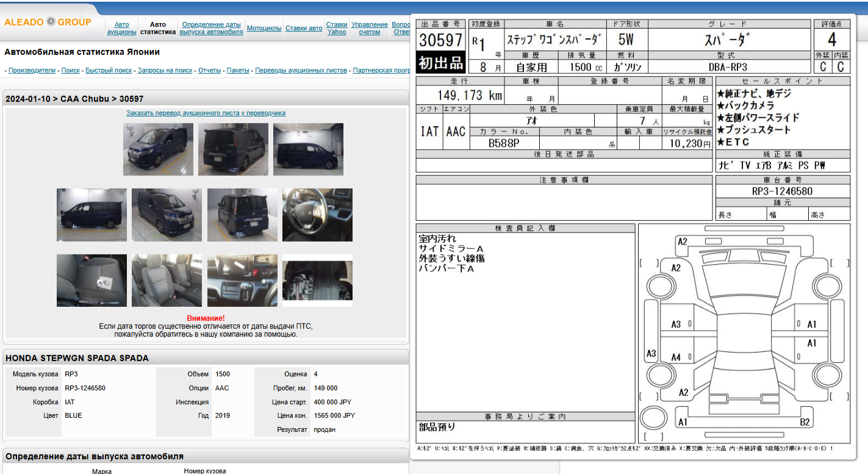
Task: Click 149,173 km on the auction sheet
Action: point(470,95)
